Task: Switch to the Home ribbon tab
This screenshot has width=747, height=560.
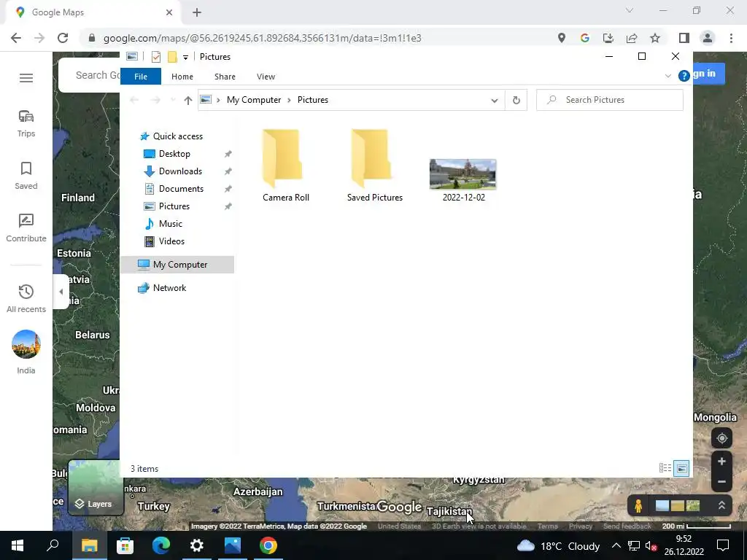Action: [x=182, y=76]
